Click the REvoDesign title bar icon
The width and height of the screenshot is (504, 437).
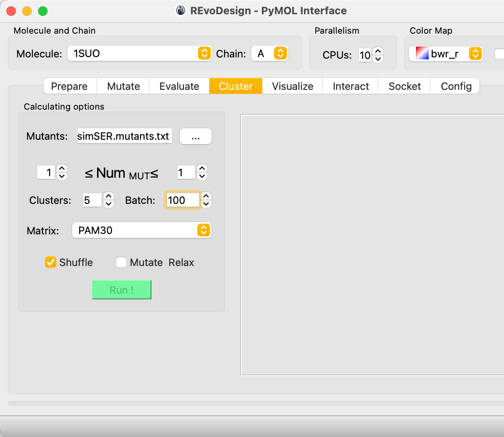coord(181,11)
